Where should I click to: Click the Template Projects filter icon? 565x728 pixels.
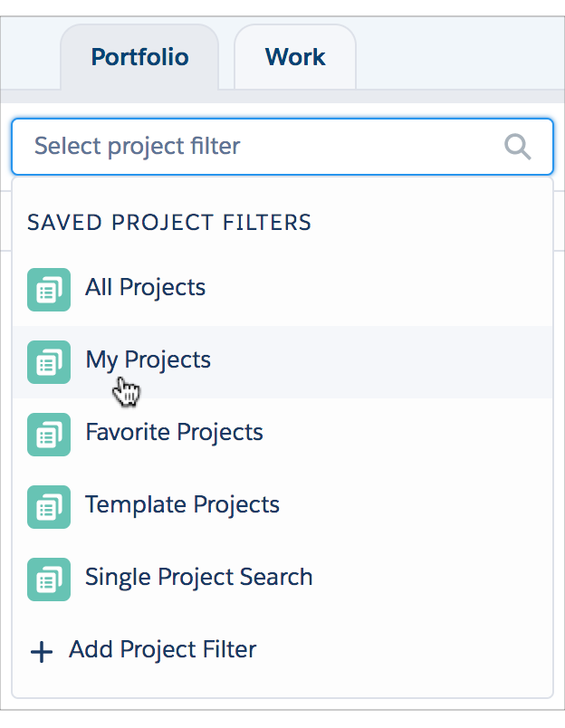coord(49,507)
